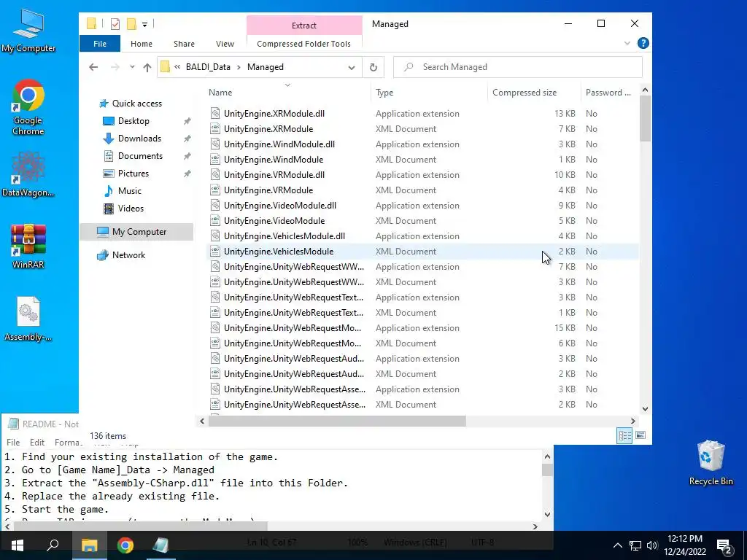Viewport: 747px width, 560px height.
Task: Click Chrome icon in taskbar
Action: tap(125, 545)
